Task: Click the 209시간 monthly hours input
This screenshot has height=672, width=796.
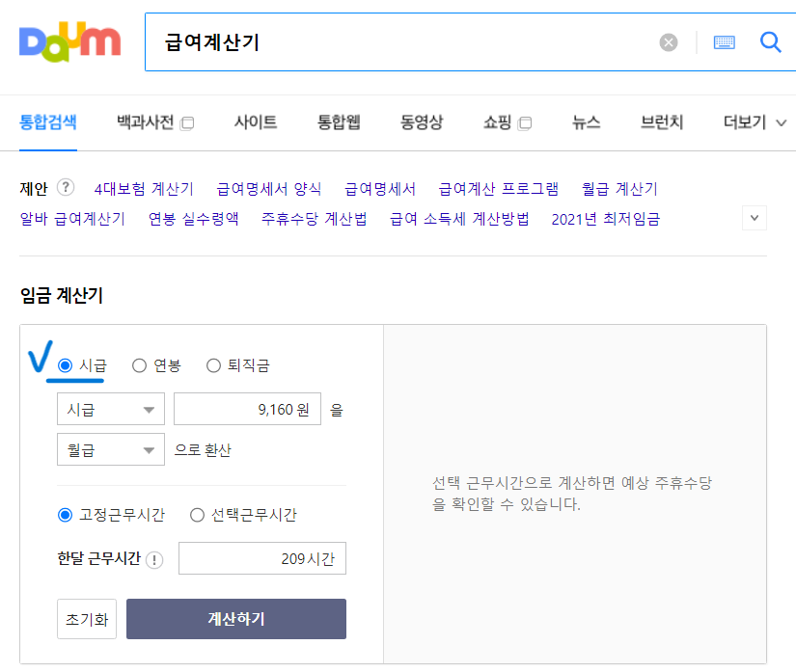Action: [x=261, y=558]
